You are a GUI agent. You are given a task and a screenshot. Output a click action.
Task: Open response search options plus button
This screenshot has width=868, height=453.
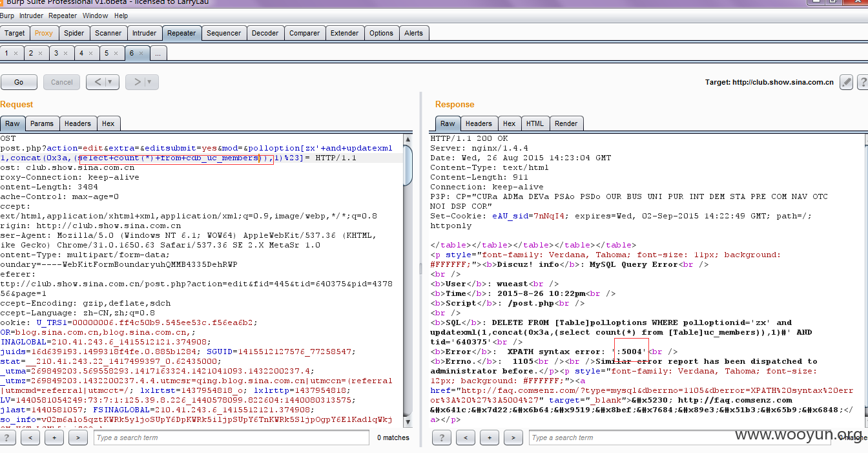[x=490, y=437]
